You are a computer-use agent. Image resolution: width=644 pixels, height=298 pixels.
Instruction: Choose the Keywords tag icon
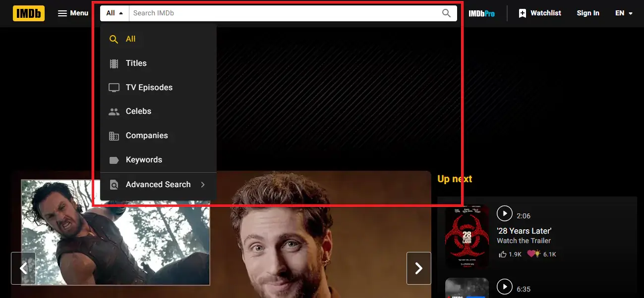click(114, 160)
